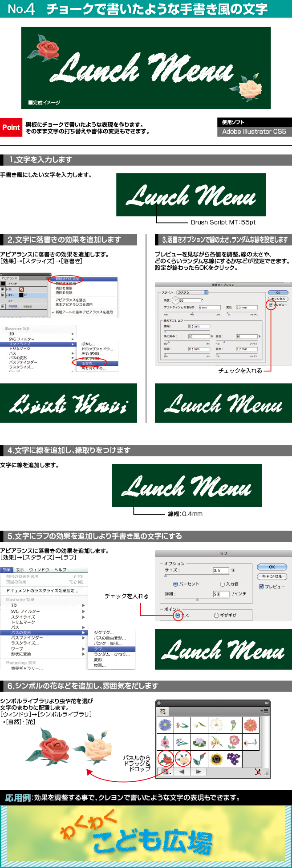Open the スタイル dropdown set to カスタム
This screenshot has width=292, height=868.
193,292
